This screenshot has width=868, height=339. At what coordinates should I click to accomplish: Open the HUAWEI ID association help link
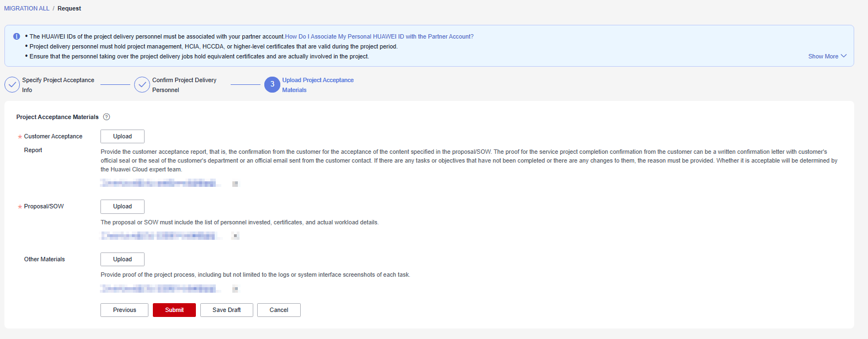click(x=379, y=36)
